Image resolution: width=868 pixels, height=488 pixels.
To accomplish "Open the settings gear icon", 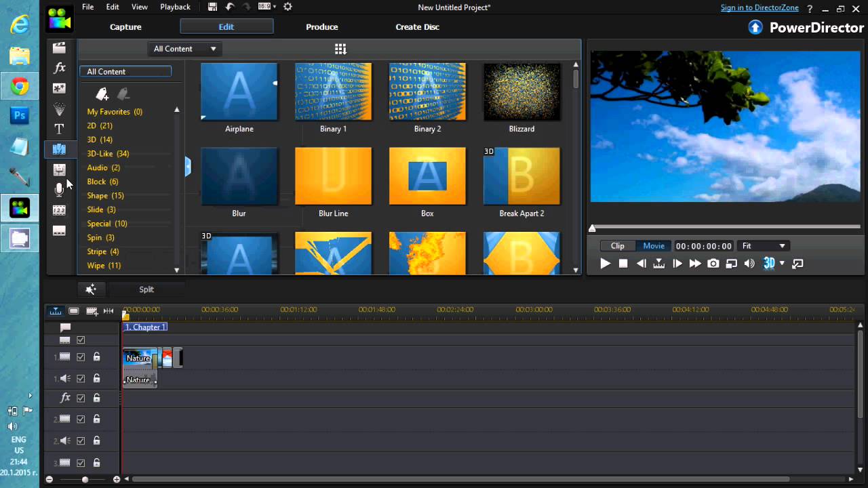I will (x=288, y=7).
